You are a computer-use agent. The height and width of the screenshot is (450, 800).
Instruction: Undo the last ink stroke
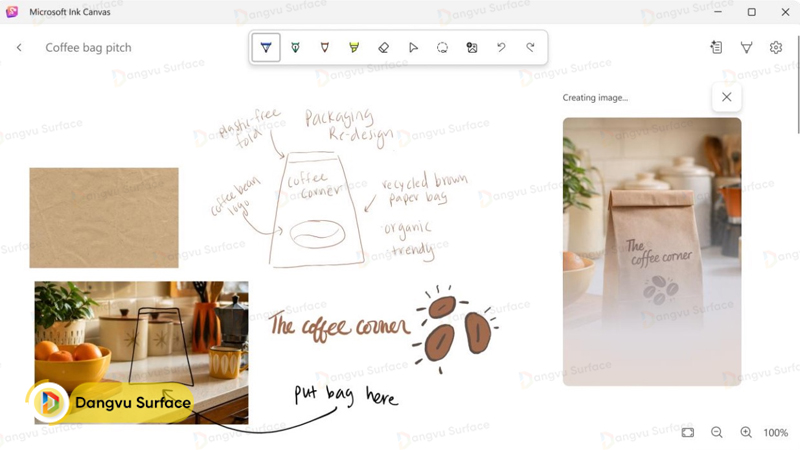pyautogui.click(x=502, y=47)
